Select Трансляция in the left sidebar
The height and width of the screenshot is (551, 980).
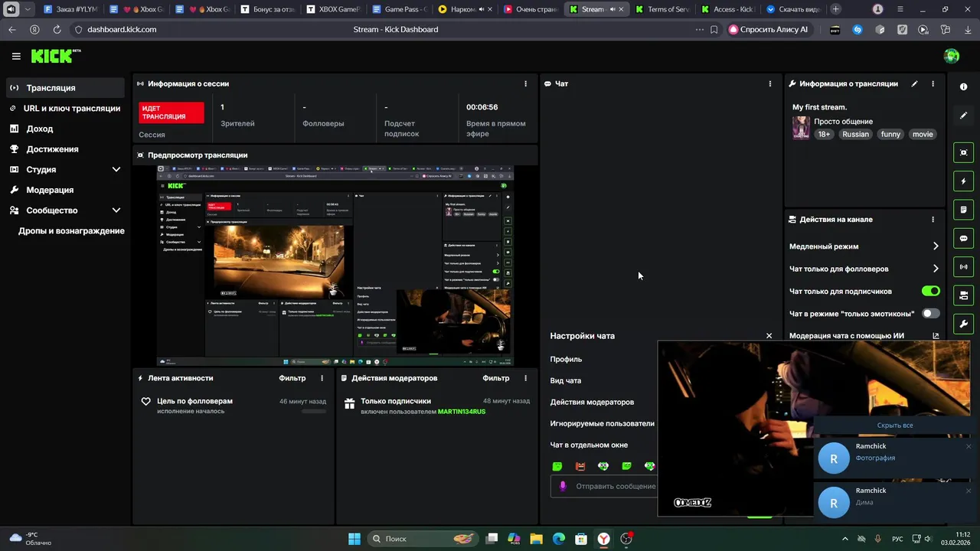point(65,88)
